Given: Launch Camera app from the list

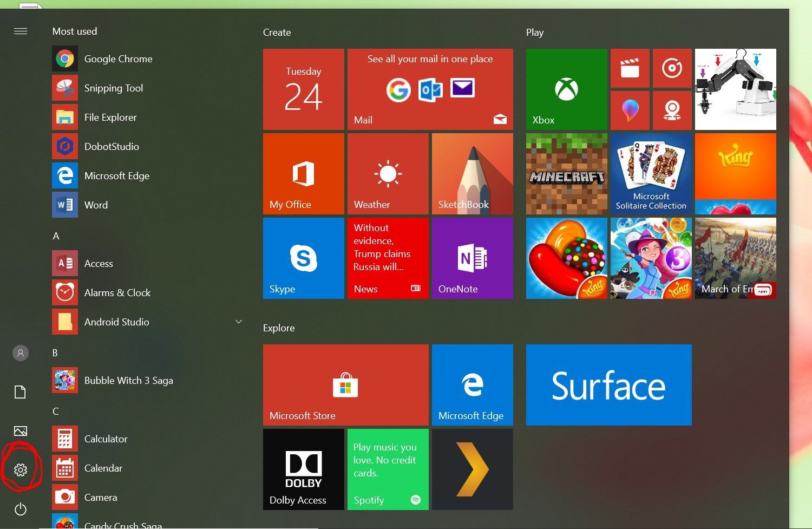Looking at the screenshot, I should pyautogui.click(x=146, y=498).
